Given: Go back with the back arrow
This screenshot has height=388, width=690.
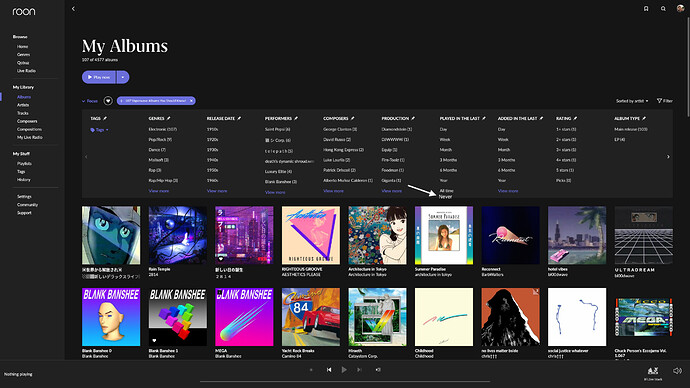Looking at the screenshot, I should pyautogui.click(x=73, y=8).
